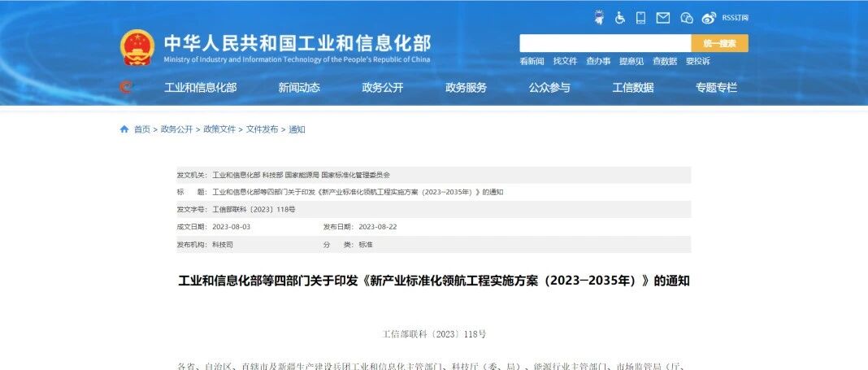868x370 pixels.
Task: Click the mobile phone version icon
Action: [x=640, y=18]
